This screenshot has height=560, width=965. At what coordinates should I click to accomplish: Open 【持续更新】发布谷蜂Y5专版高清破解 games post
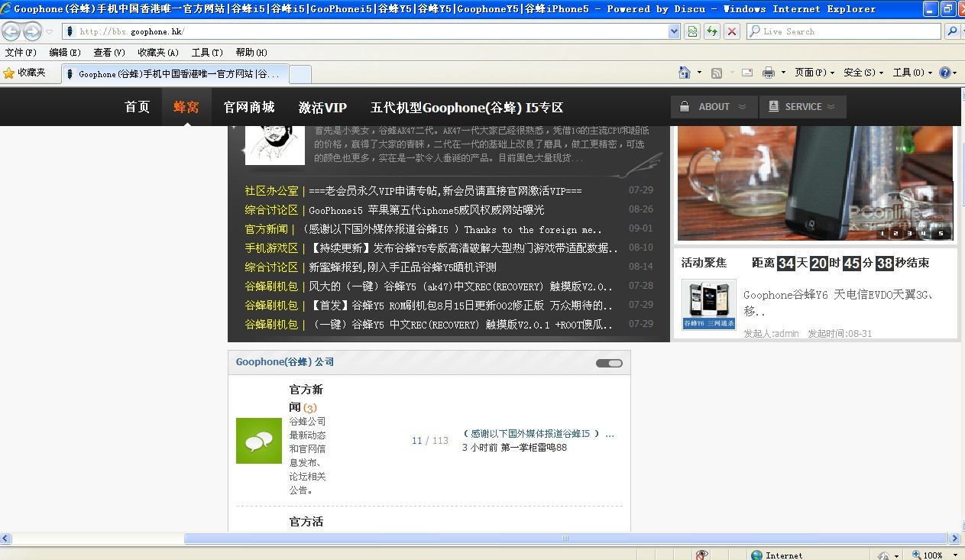point(464,248)
